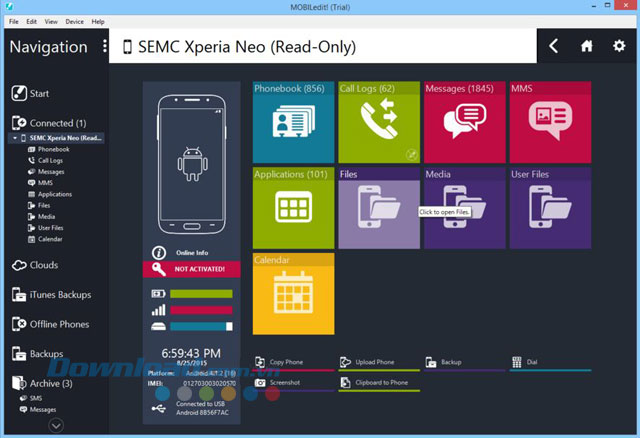Click the storage drive icon

(x=158, y=326)
